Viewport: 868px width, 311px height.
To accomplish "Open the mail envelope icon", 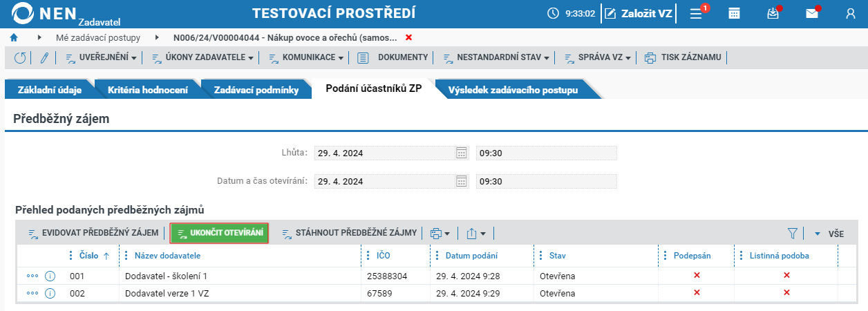I will [812, 13].
